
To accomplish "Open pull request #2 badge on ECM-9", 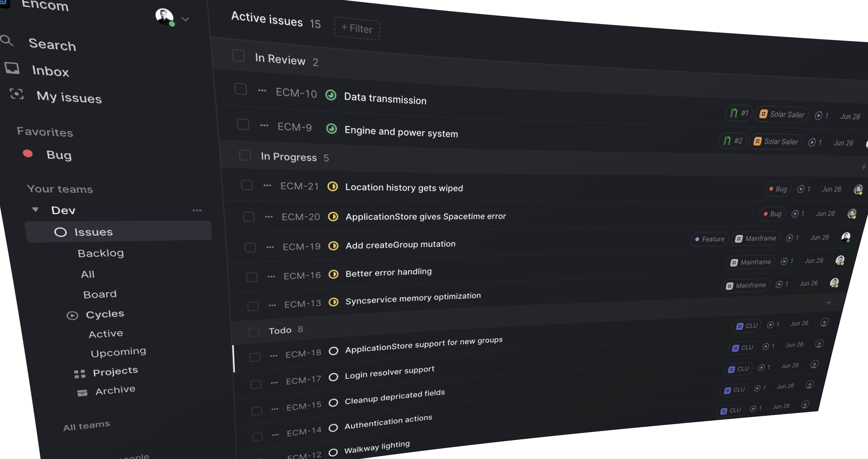I will coord(733,140).
